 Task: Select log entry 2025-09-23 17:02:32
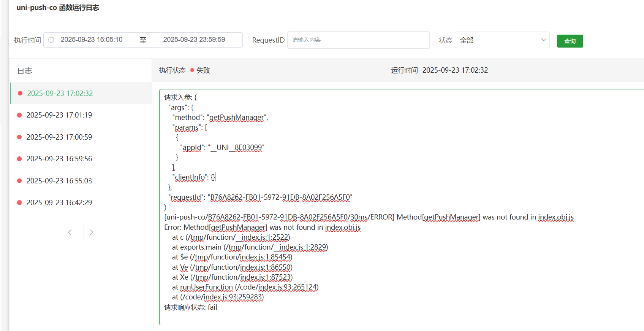(81, 93)
